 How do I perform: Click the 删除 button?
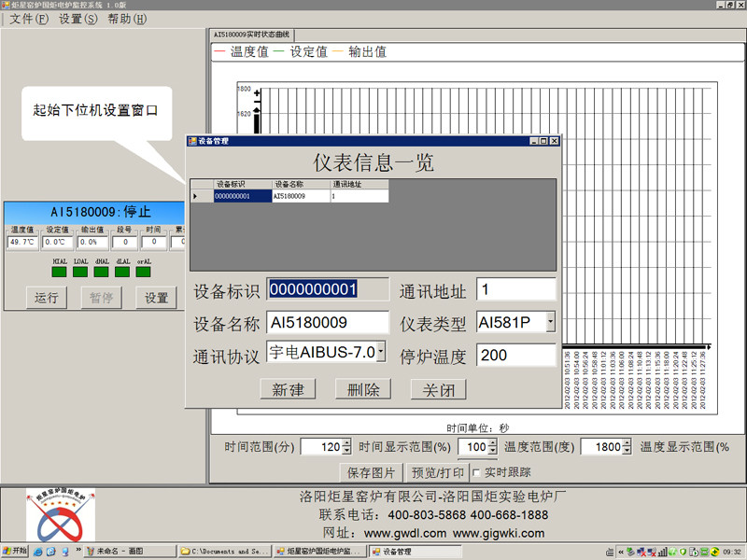point(363,390)
